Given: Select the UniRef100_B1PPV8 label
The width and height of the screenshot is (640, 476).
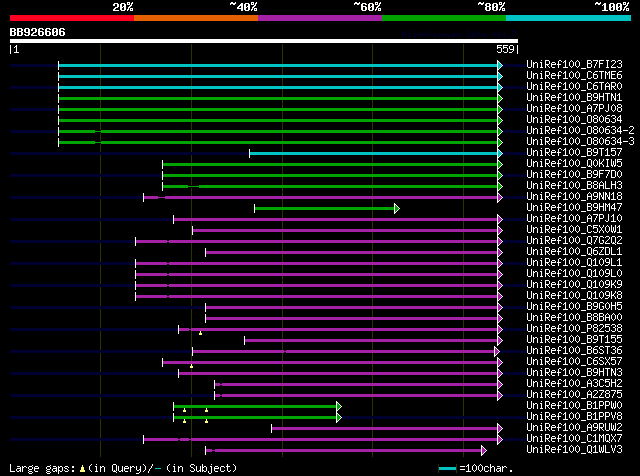Looking at the screenshot, I should (x=574, y=417).
